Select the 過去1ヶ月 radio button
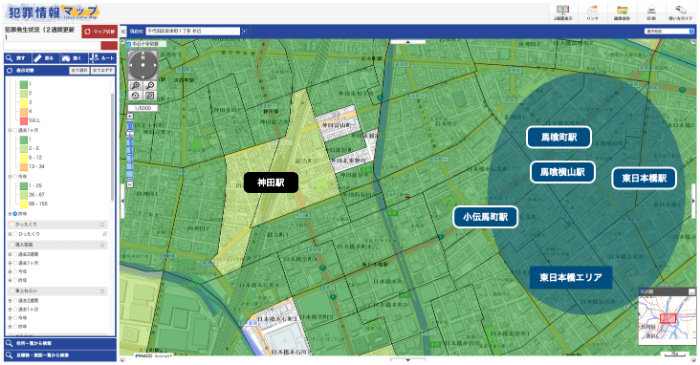 [x=15, y=130]
